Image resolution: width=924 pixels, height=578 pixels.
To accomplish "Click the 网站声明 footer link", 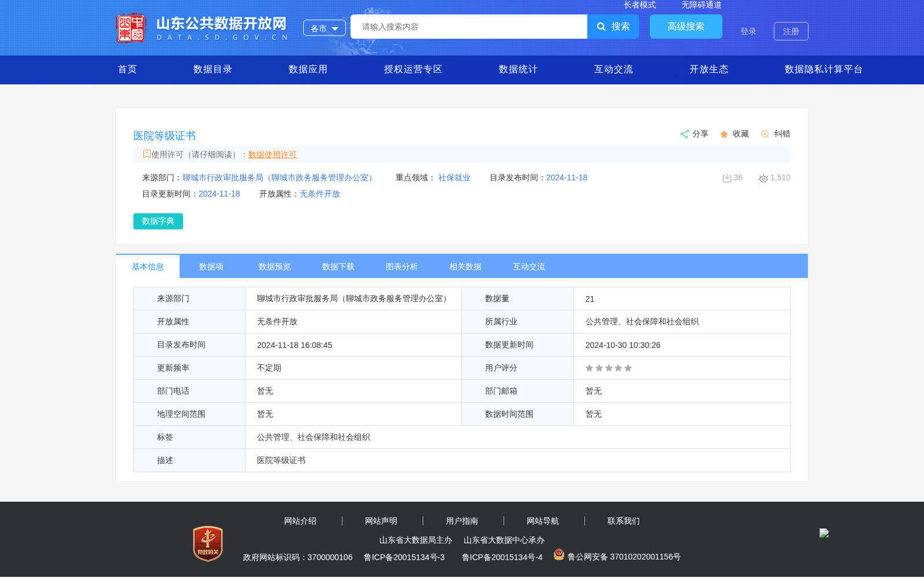I will [381, 521].
